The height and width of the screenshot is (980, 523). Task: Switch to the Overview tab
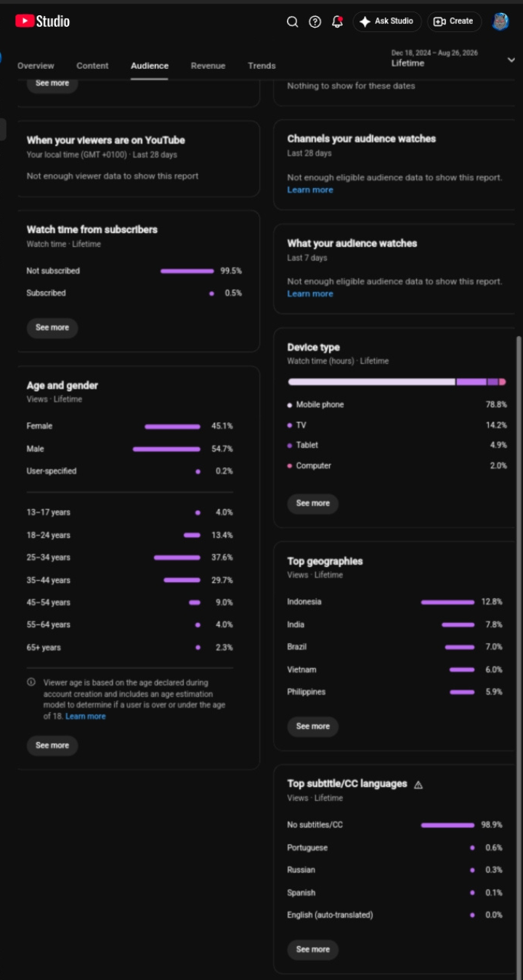(36, 65)
